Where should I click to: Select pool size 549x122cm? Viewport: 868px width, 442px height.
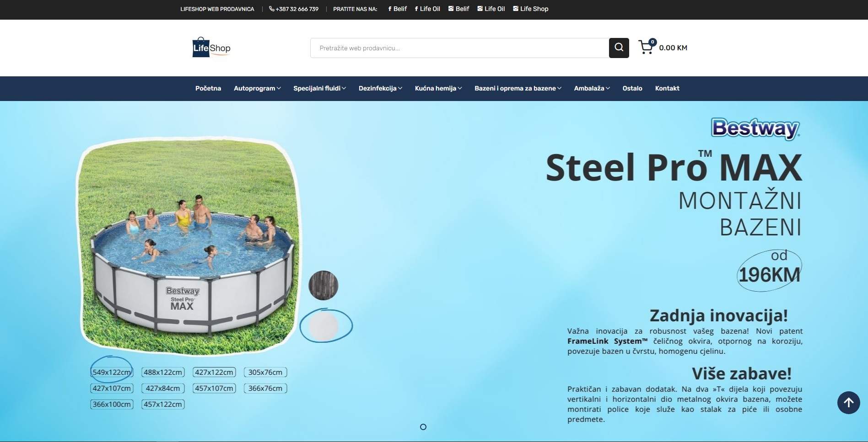click(112, 372)
